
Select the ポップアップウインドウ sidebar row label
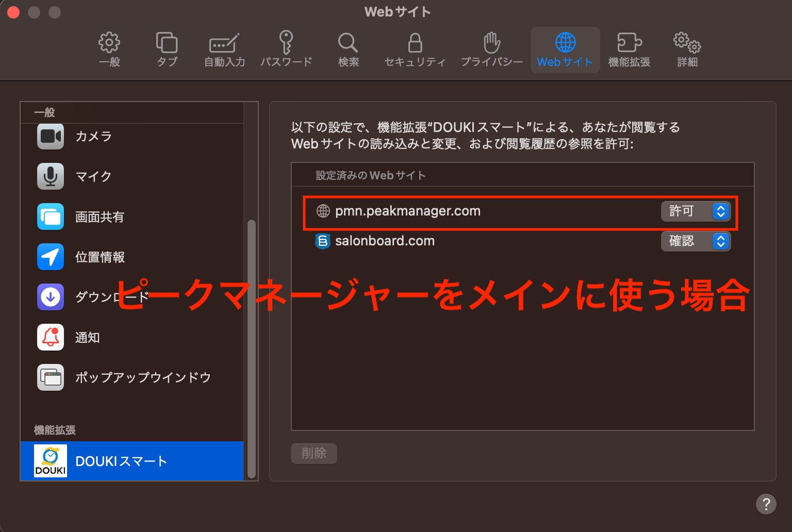coord(143,377)
